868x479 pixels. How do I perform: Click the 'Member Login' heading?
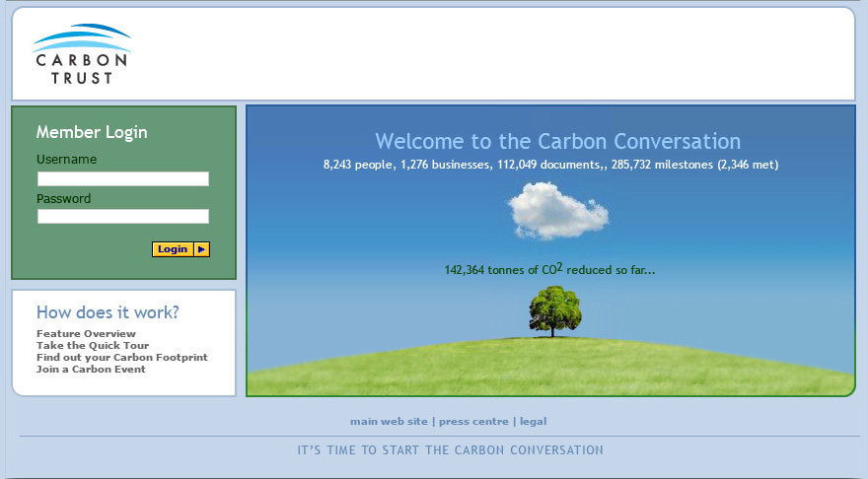pyautogui.click(x=92, y=132)
